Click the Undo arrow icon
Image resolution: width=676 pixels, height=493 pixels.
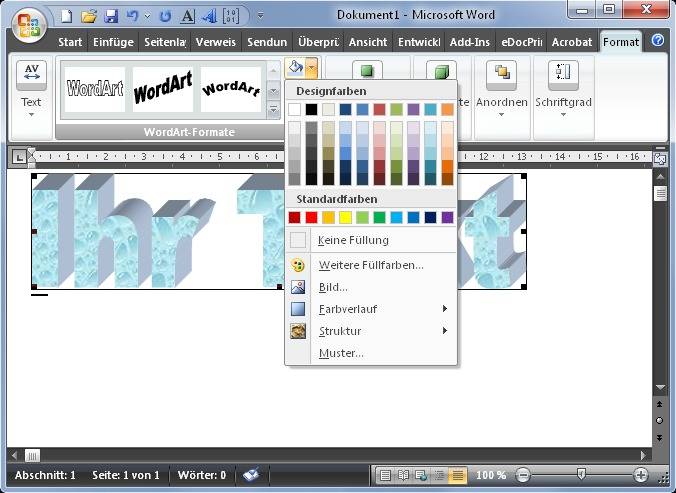pos(132,16)
